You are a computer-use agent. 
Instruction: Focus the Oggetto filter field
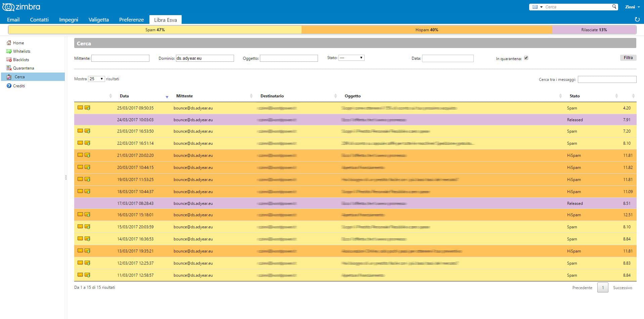click(289, 58)
